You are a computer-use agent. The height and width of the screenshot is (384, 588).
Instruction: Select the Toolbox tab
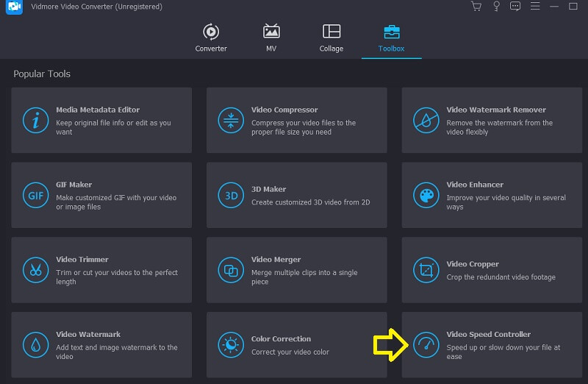pos(391,38)
